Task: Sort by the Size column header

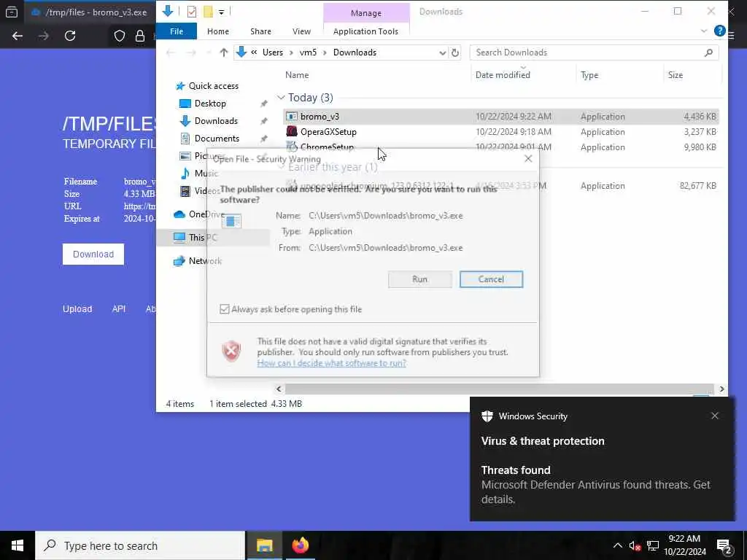Action: click(675, 75)
